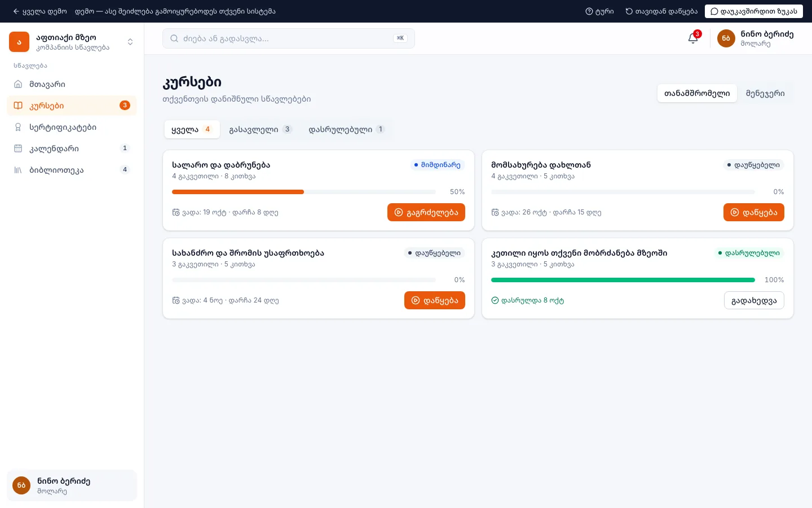Click the search magnifier icon
812x508 pixels.
pos(174,38)
